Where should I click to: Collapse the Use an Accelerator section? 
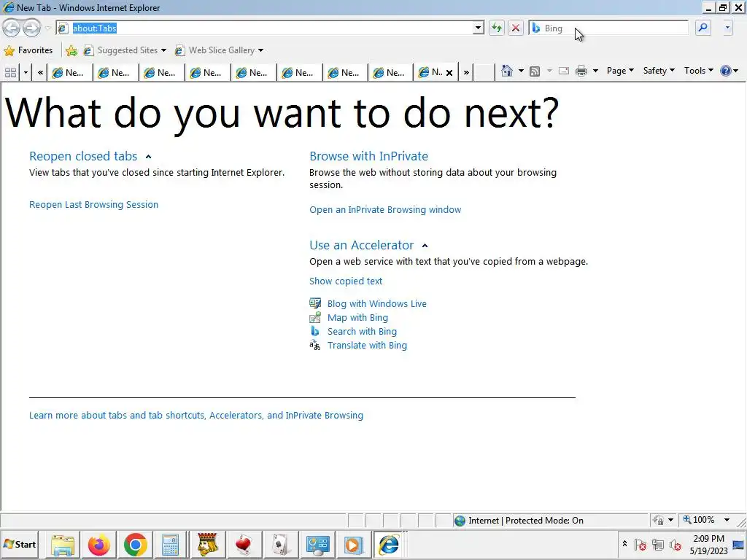pyautogui.click(x=425, y=246)
